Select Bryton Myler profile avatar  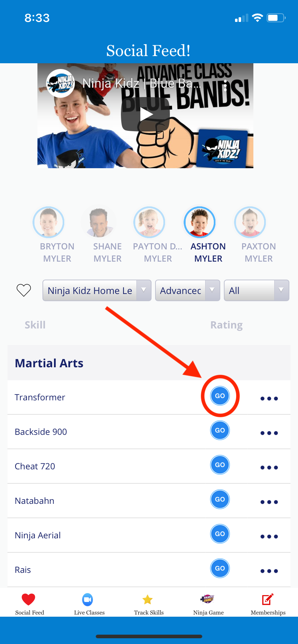tap(48, 222)
